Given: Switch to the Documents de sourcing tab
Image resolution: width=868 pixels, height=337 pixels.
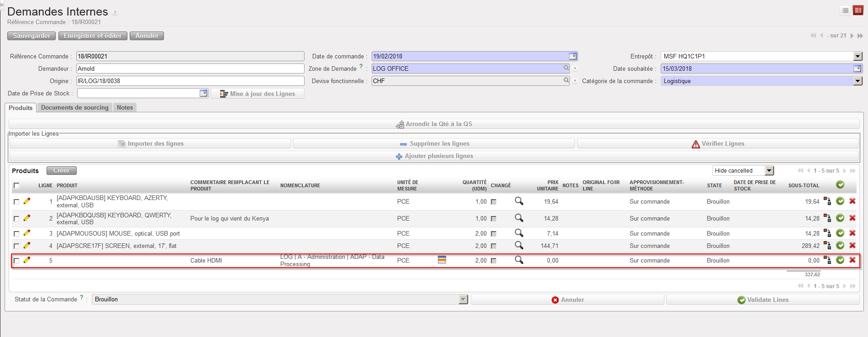Looking at the screenshot, I should click(x=75, y=108).
